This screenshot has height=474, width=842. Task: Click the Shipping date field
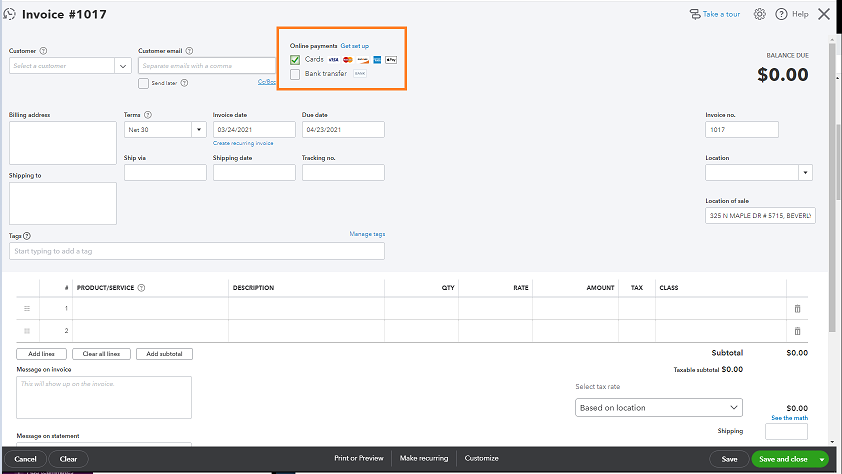254,172
